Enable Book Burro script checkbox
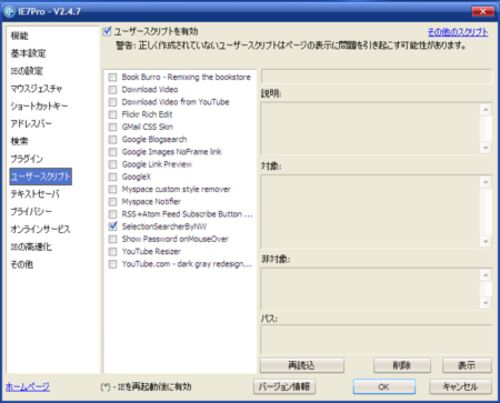Viewport: 500px width, 403px height. coord(113,77)
